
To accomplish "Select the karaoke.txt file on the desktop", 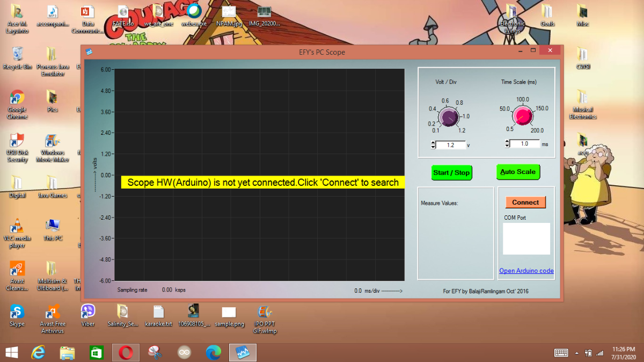I will pos(158,316).
